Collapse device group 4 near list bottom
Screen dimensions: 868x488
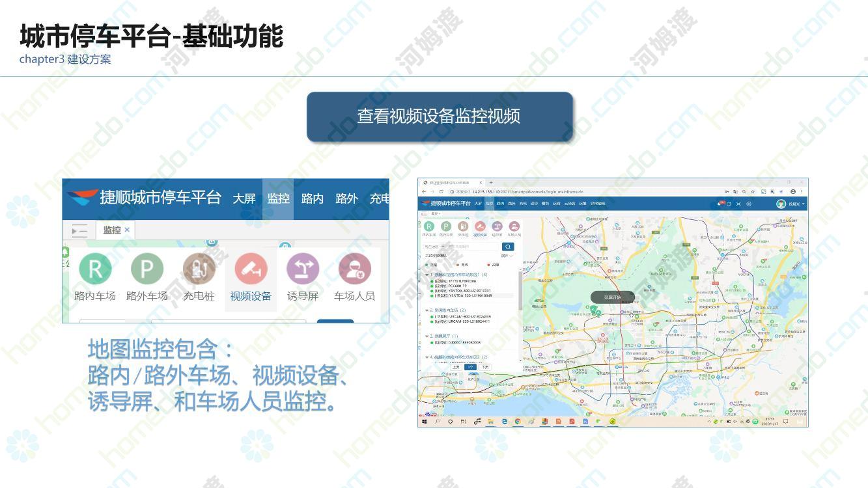point(427,357)
